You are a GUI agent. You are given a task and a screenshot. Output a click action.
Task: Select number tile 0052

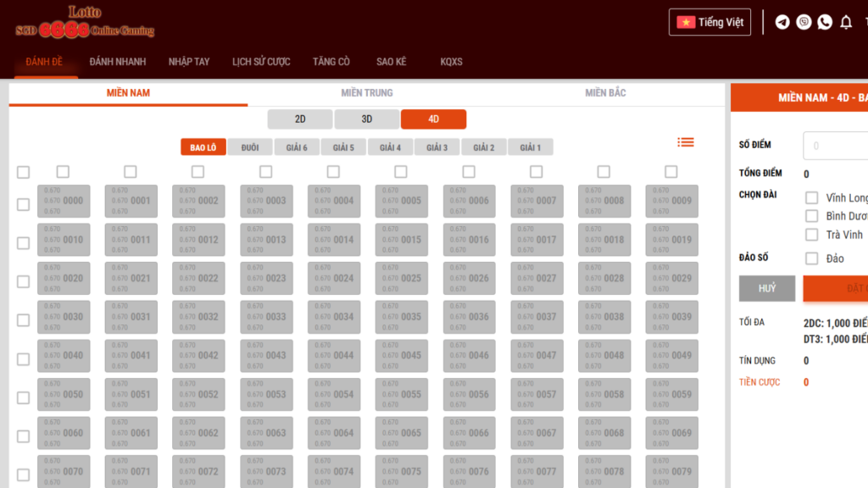[198, 395]
